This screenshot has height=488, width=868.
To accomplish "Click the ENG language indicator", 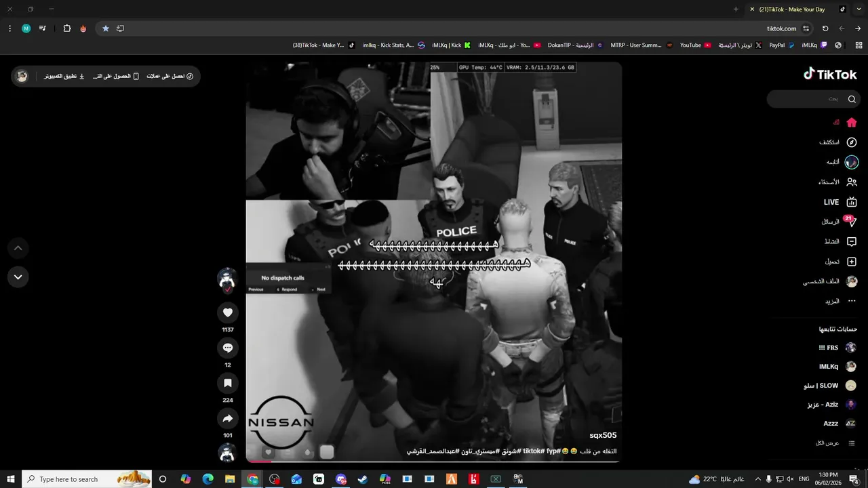I will point(804,479).
